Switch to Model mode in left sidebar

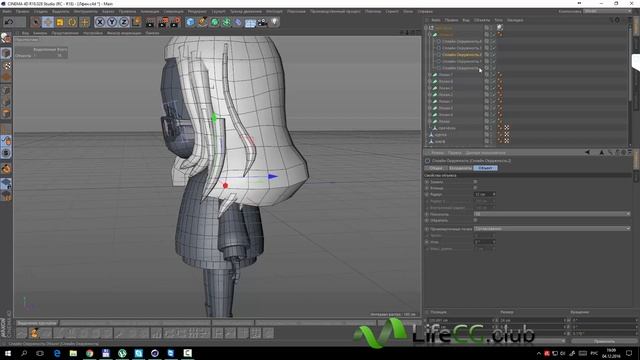tap(6, 53)
